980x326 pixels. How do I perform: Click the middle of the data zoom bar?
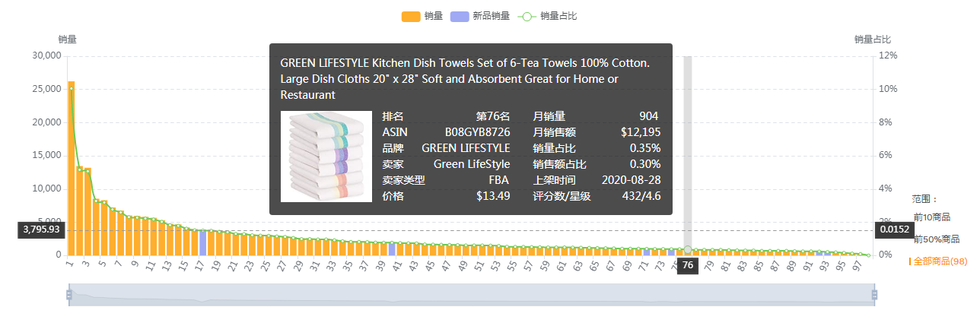point(472,295)
